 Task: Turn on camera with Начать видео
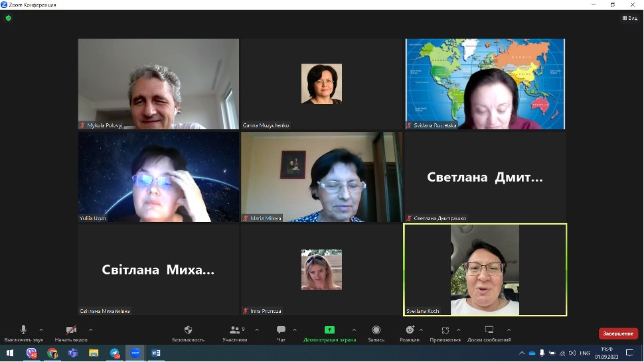(71, 333)
